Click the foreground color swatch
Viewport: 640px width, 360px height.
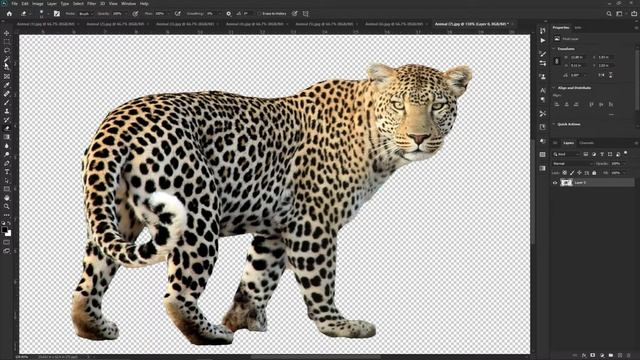[x=4, y=230]
